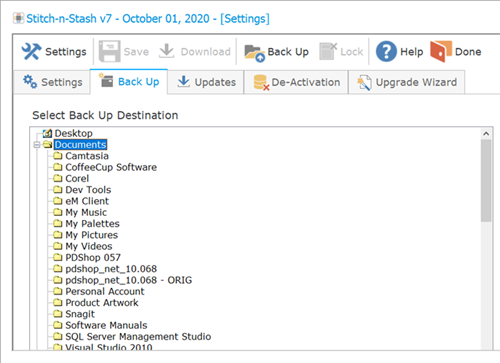Switch to the Settings tab
Image resolution: width=500 pixels, height=363 pixels.
[x=52, y=82]
